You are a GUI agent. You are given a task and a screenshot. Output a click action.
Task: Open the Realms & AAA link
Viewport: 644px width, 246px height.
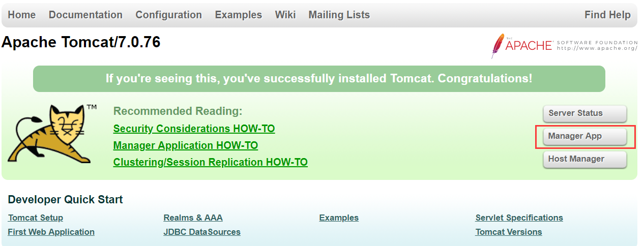pyautogui.click(x=193, y=218)
